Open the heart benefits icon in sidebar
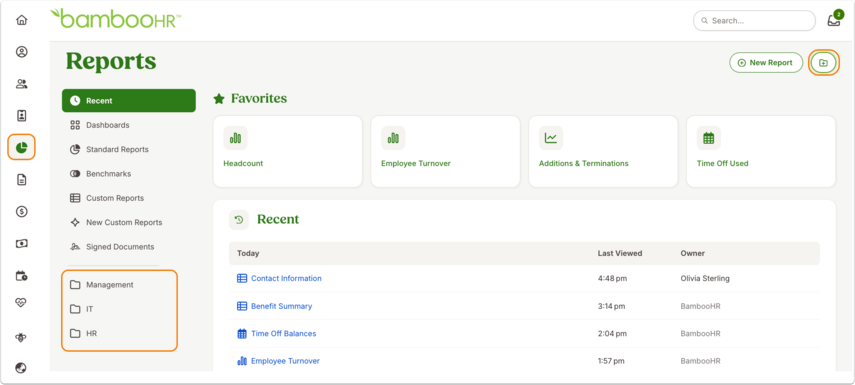The height and width of the screenshot is (385, 855). point(21,303)
